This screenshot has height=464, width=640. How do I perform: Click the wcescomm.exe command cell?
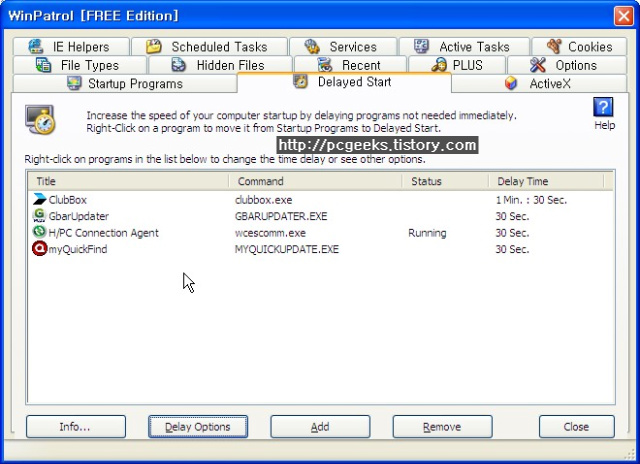click(270, 233)
